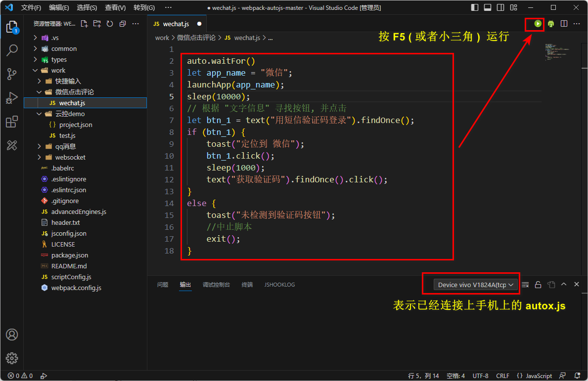Open the 选择(S) menu
The height and width of the screenshot is (381, 588).
tap(87, 7)
